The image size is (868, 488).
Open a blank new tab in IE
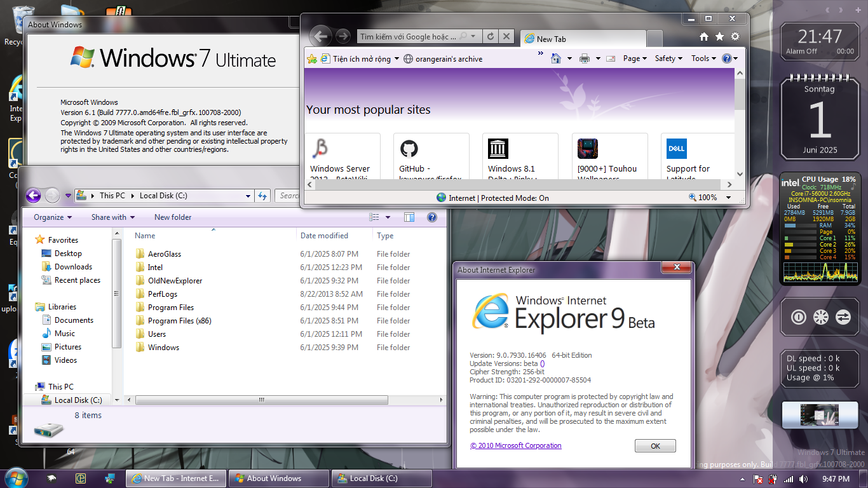click(x=654, y=39)
